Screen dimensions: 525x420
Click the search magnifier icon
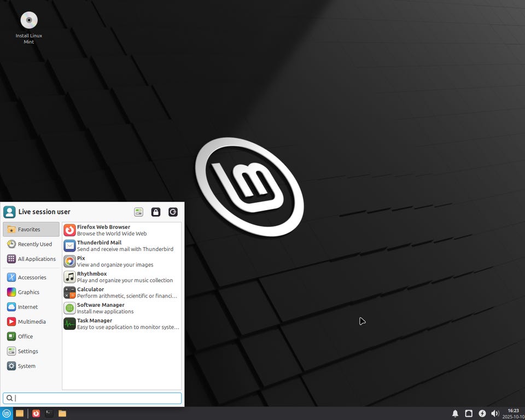pyautogui.click(x=9, y=398)
